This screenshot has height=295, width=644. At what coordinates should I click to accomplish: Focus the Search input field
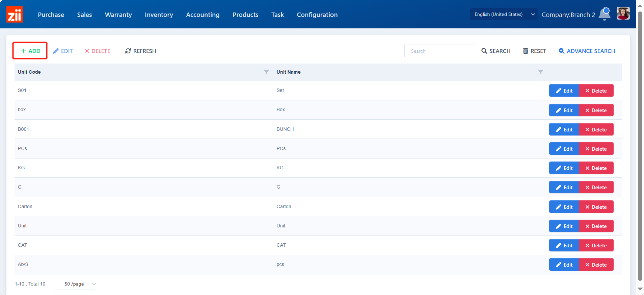(439, 51)
